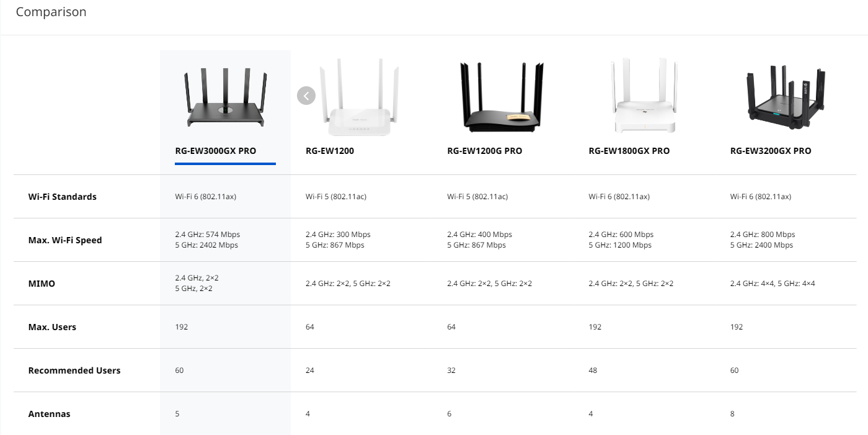Go to the RG-EW1800GX PRO product name
This screenshot has width=868, height=435.
(x=629, y=151)
